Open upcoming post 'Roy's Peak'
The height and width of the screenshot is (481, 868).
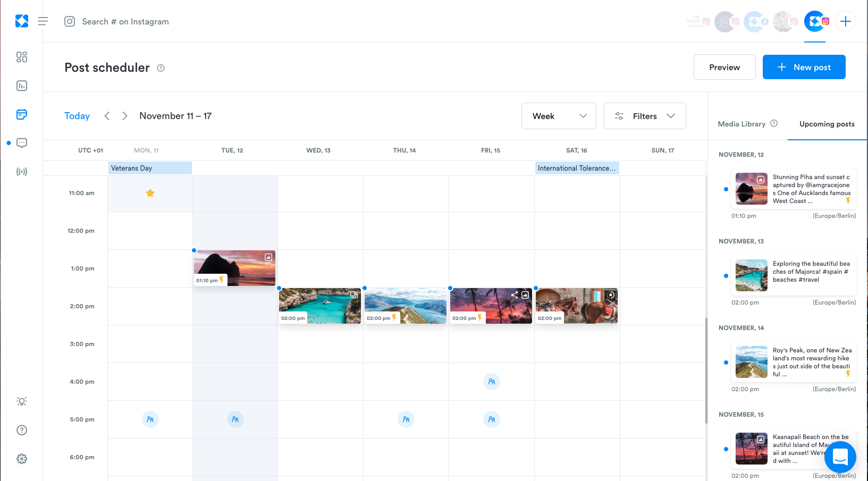[x=794, y=362]
